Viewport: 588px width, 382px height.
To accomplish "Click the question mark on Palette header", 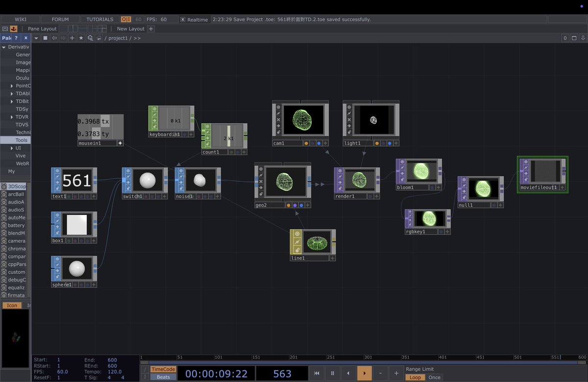I will pos(16,38).
